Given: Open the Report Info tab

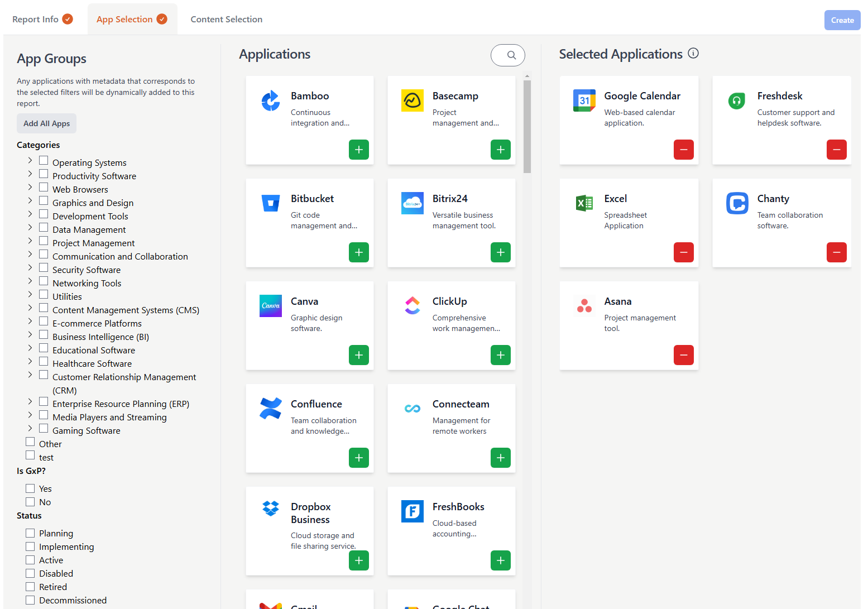Looking at the screenshot, I should click(35, 18).
